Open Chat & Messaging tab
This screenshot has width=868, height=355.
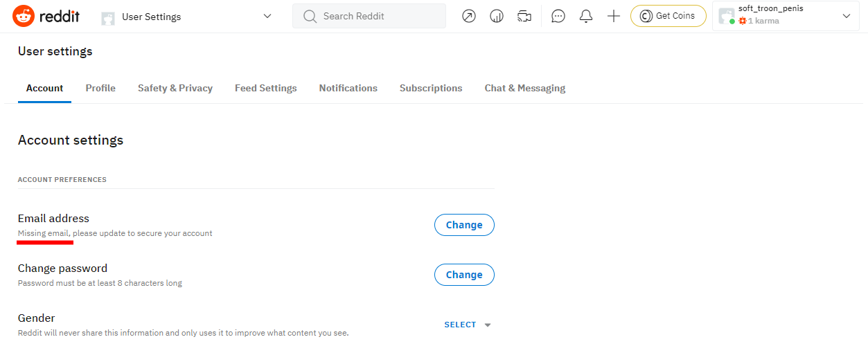pyautogui.click(x=525, y=88)
